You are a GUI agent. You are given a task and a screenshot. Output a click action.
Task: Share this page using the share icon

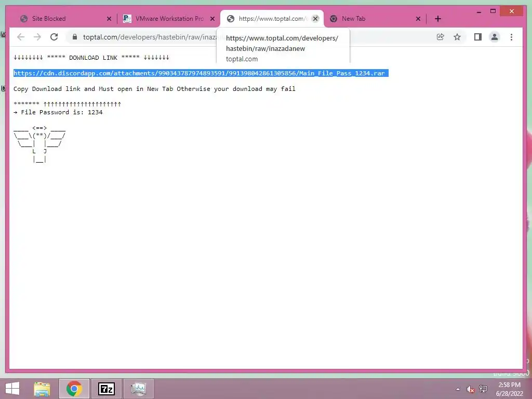(441, 37)
